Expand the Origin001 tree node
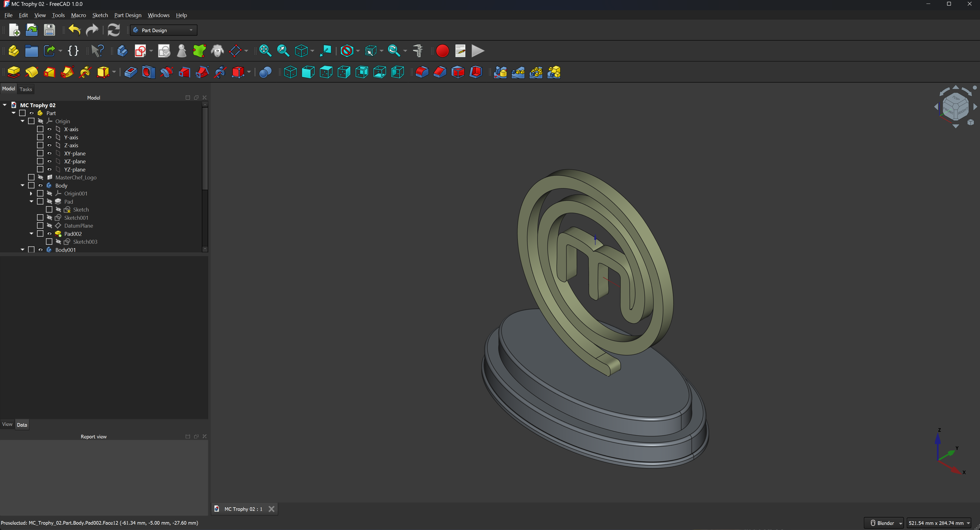Screen dimensions: 980x530 (x=31, y=194)
